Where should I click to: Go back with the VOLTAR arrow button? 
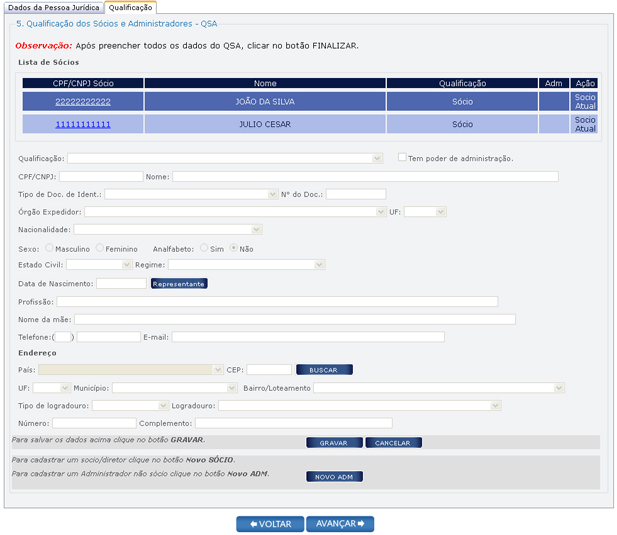coord(269,524)
